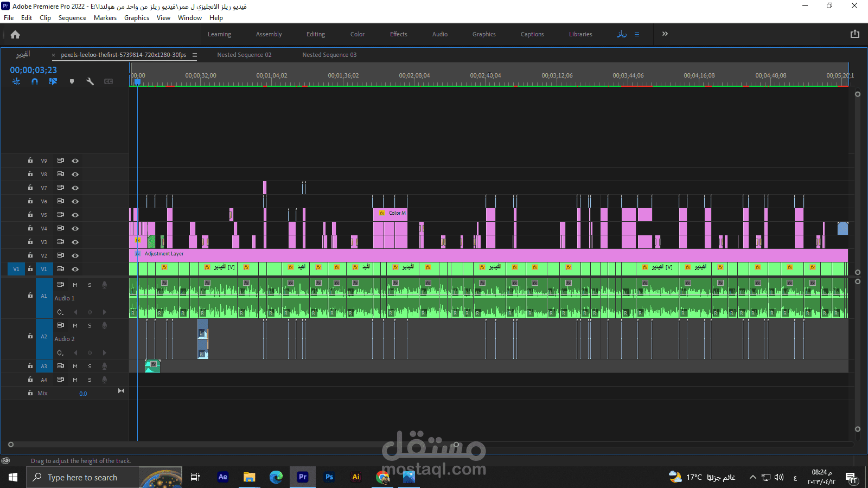
Task: Open Google Chrome from the taskbar
Action: [x=382, y=477]
